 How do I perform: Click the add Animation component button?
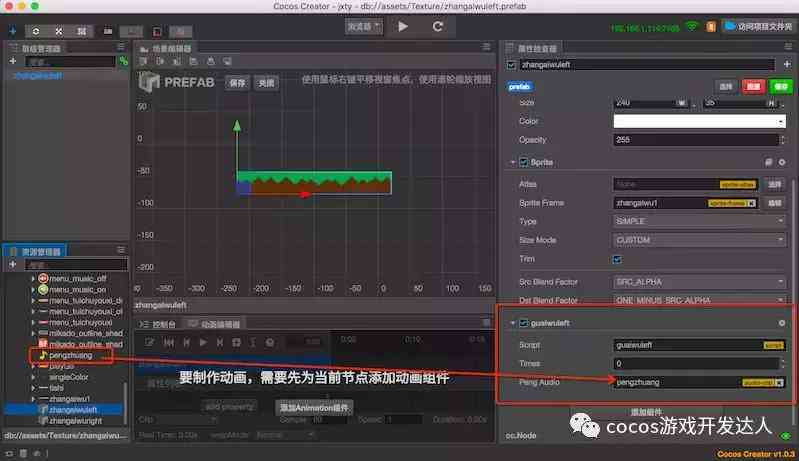point(314,408)
